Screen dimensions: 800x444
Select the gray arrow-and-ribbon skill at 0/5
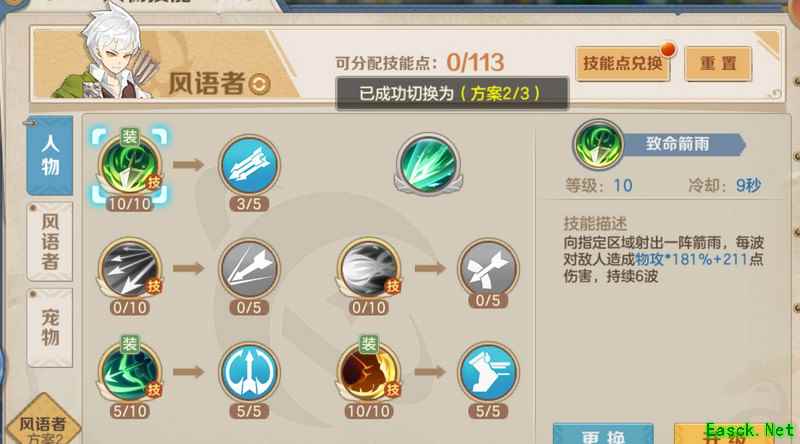(488, 268)
